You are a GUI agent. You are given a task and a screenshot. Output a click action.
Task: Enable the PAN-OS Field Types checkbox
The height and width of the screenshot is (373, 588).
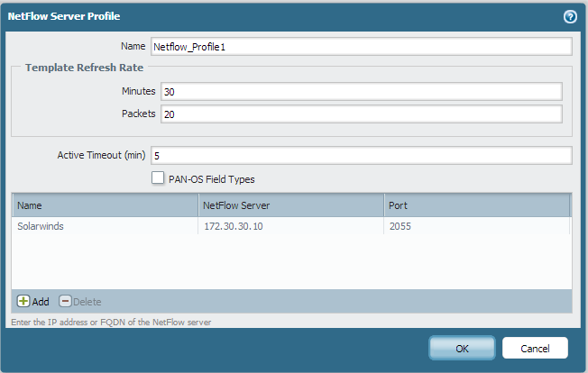pyautogui.click(x=158, y=178)
